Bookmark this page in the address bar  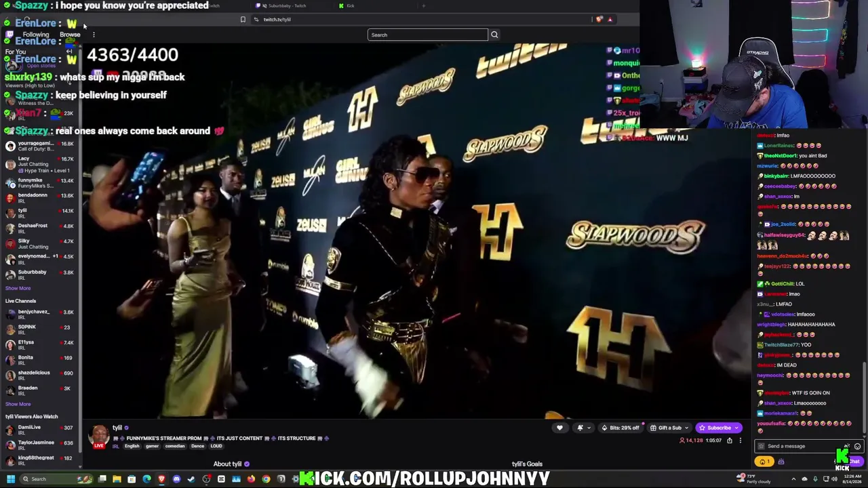point(243,19)
